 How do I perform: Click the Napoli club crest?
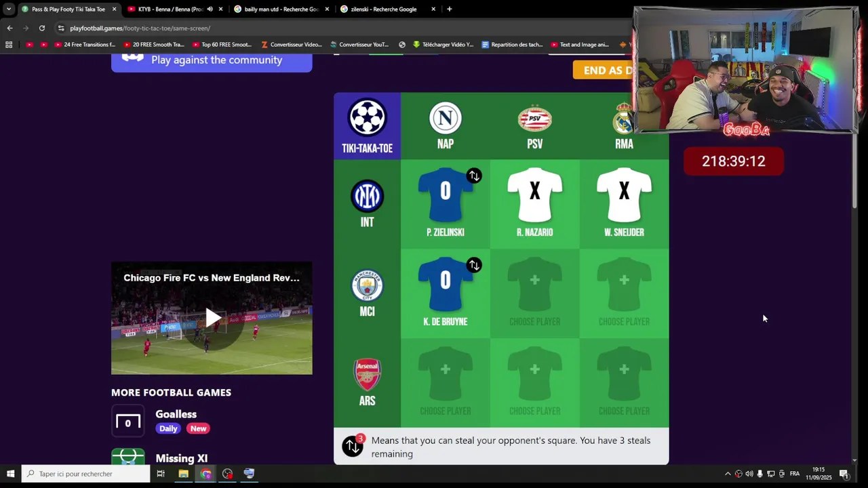click(446, 119)
